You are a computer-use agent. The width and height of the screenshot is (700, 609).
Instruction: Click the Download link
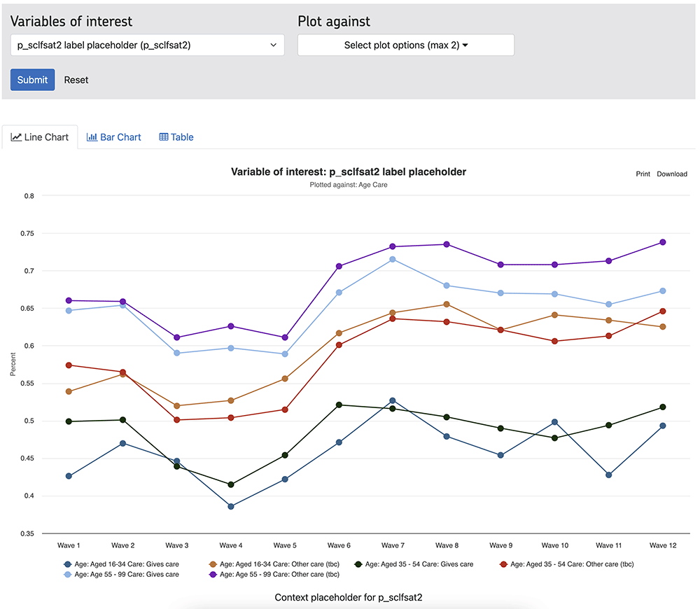tap(671, 174)
